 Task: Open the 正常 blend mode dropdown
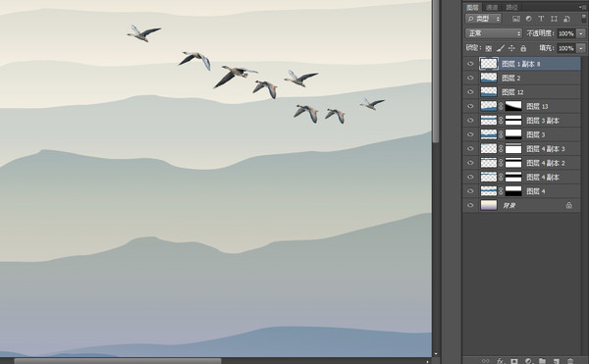[494, 33]
